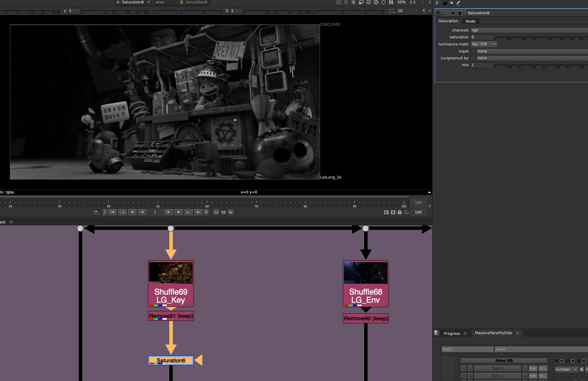
Task: Click the pencil edit icon above properties
Action: tap(459, 3)
